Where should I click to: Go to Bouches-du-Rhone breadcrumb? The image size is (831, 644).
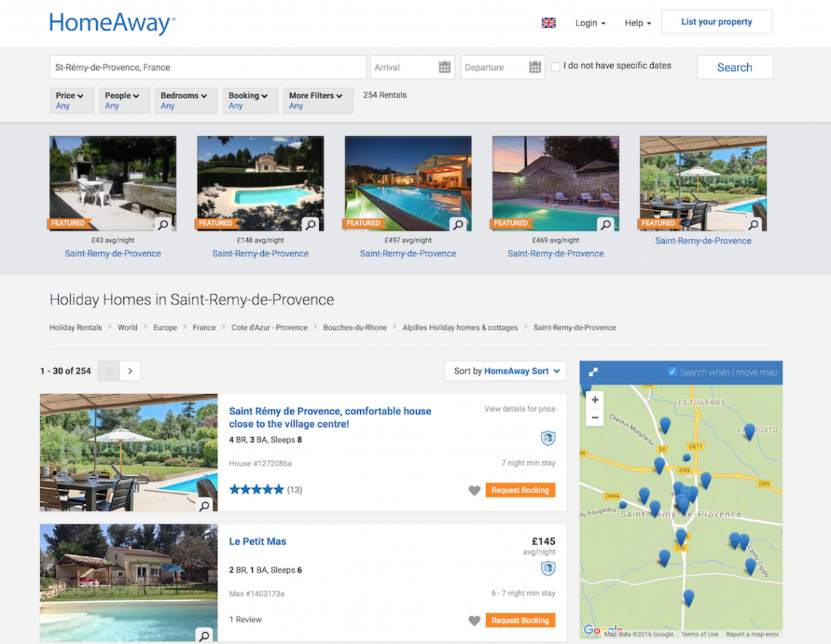coord(355,327)
